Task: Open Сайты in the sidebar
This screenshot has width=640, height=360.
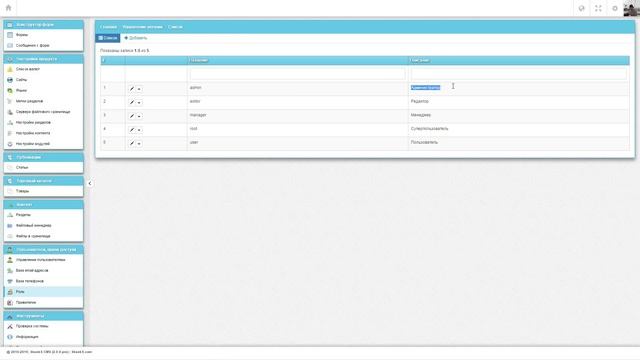Action: pyautogui.click(x=43, y=80)
